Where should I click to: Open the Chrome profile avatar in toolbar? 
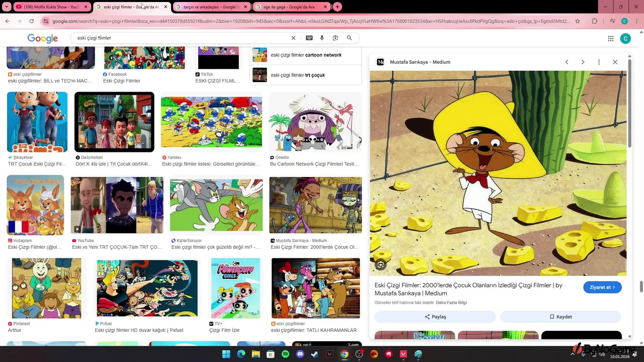(x=624, y=21)
